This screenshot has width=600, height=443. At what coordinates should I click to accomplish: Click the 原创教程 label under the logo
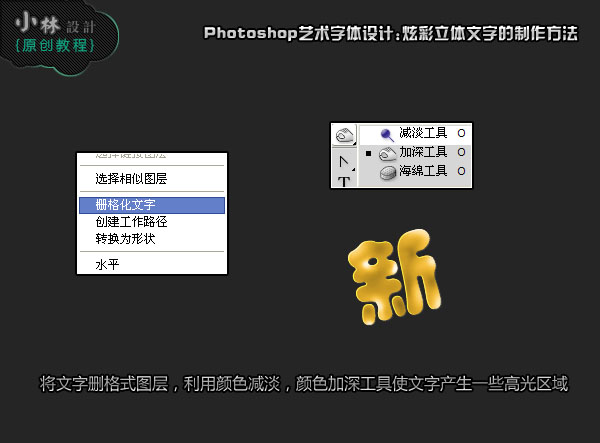tap(57, 46)
